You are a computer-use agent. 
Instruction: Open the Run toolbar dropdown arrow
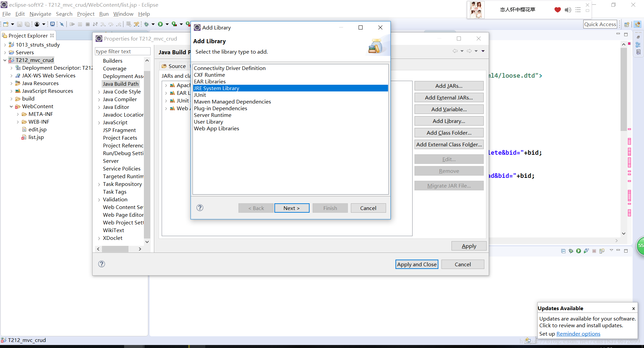(x=167, y=24)
